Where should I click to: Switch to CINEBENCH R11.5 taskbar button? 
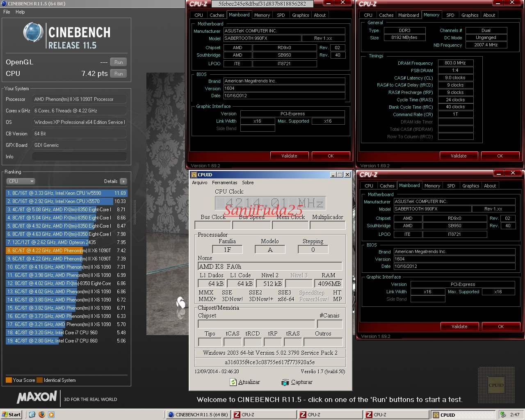coord(198,415)
